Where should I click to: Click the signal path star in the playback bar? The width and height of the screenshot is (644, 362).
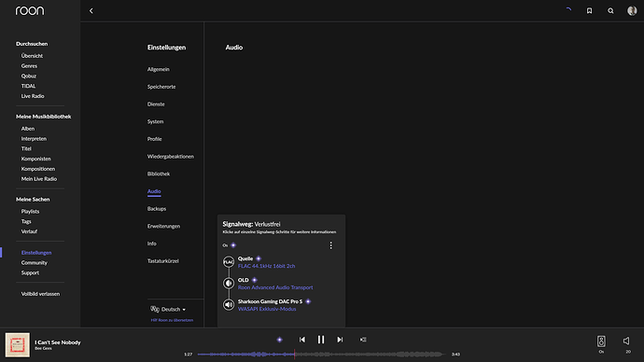point(279,340)
